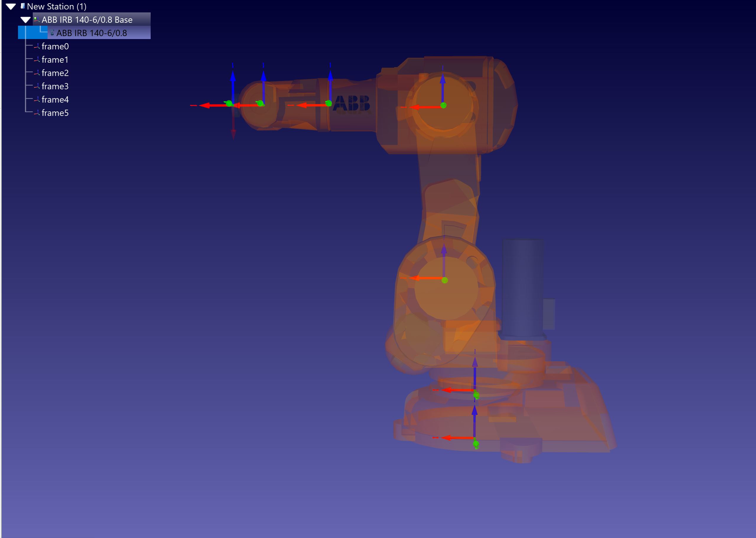Select the highlighted ABB IRB 140-6/0.8 robot item
Viewport: 756px width, 538px height.
click(x=91, y=33)
